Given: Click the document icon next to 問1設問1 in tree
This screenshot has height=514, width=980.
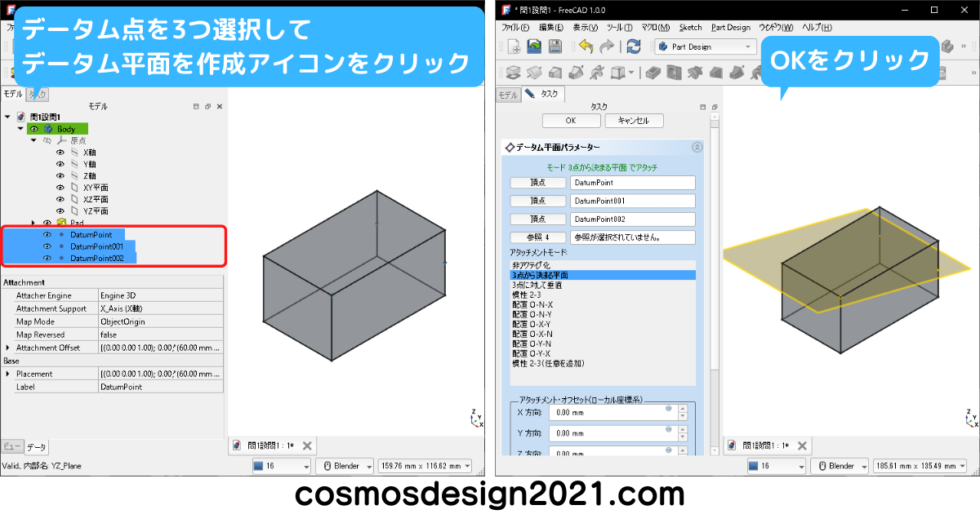Looking at the screenshot, I should point(20,117).
